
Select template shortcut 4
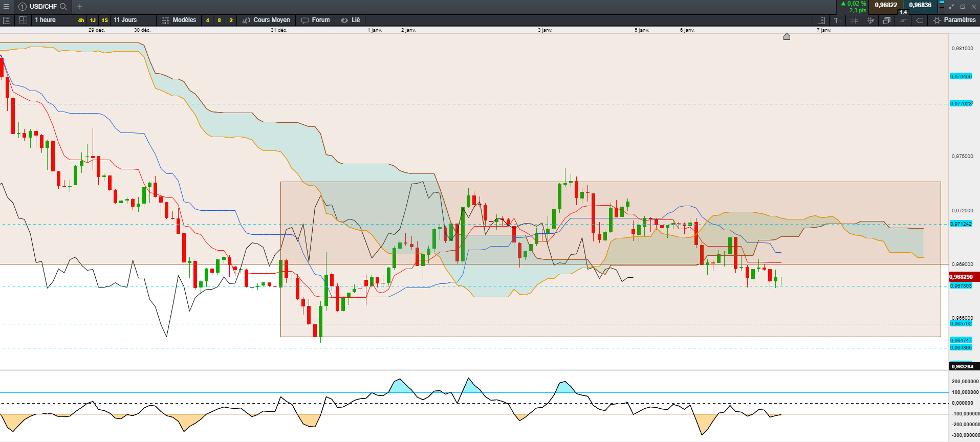(x=207, y=20)
